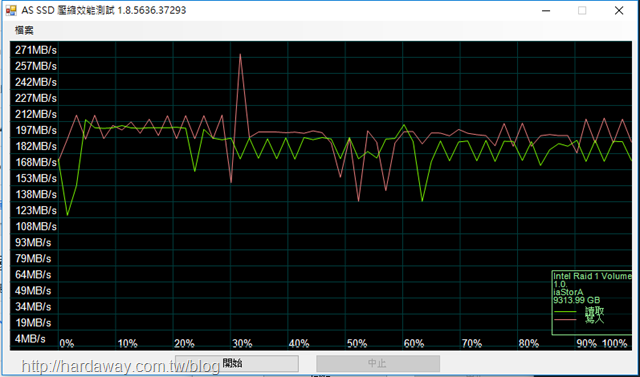This screenshot has height=377, width=640.
Task: Click the 100% x-axis label
Action: click(x=615, y=344)
